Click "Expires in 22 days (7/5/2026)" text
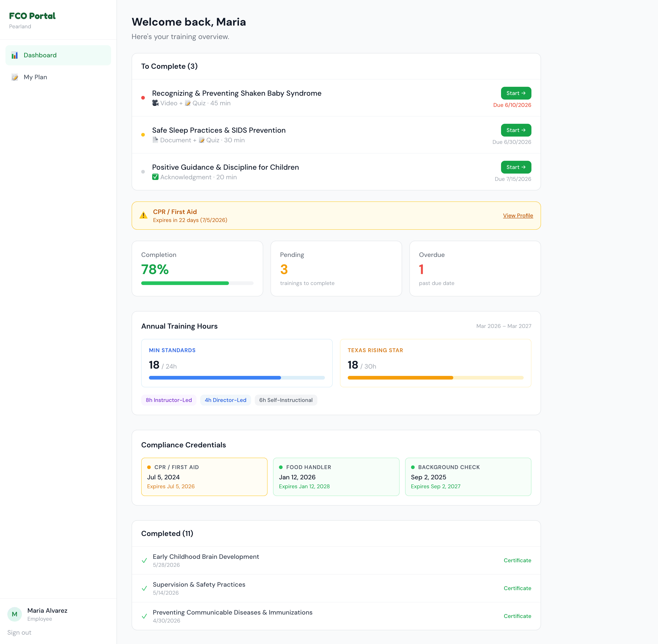 tap(190, 220)
